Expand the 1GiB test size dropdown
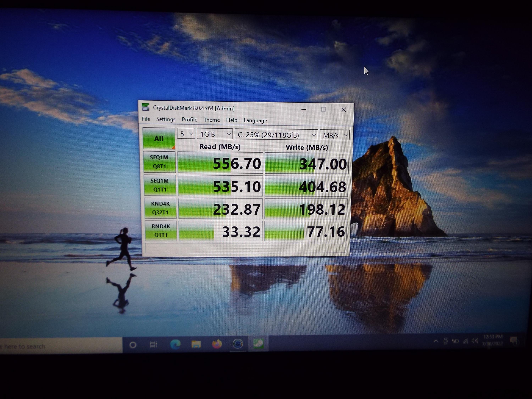 point(215,134)
